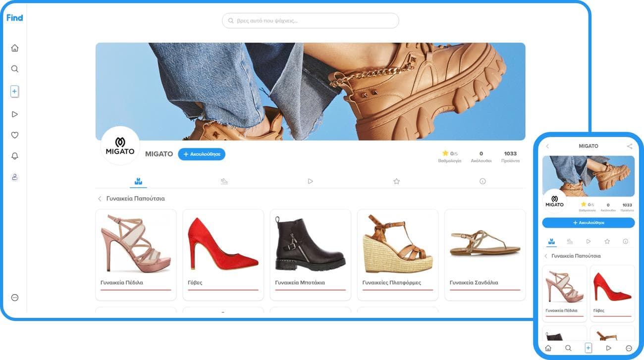Select the videos play tab on desktop
This screenshot has width=644, height=360.
pyautogui.click(x=310, y=181)
